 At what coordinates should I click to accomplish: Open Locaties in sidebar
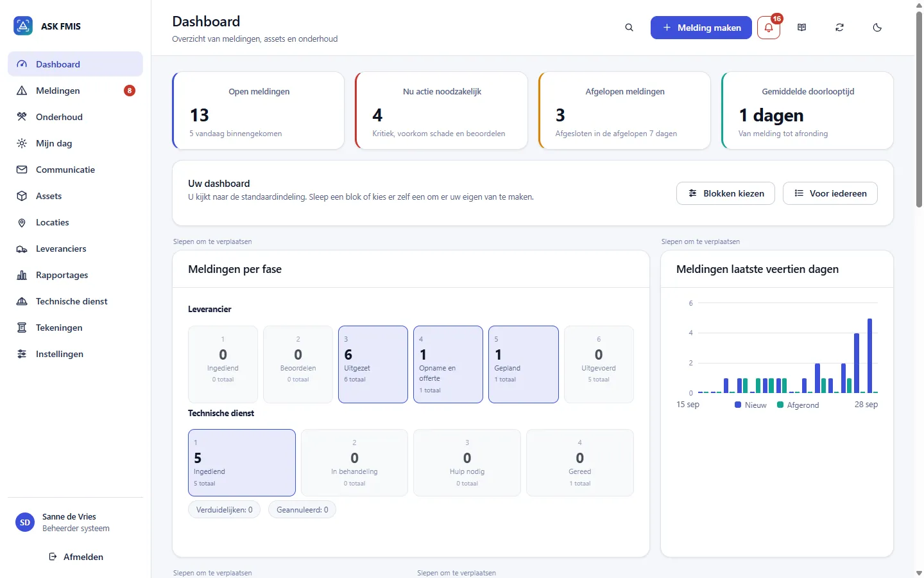tap(75, 222)
